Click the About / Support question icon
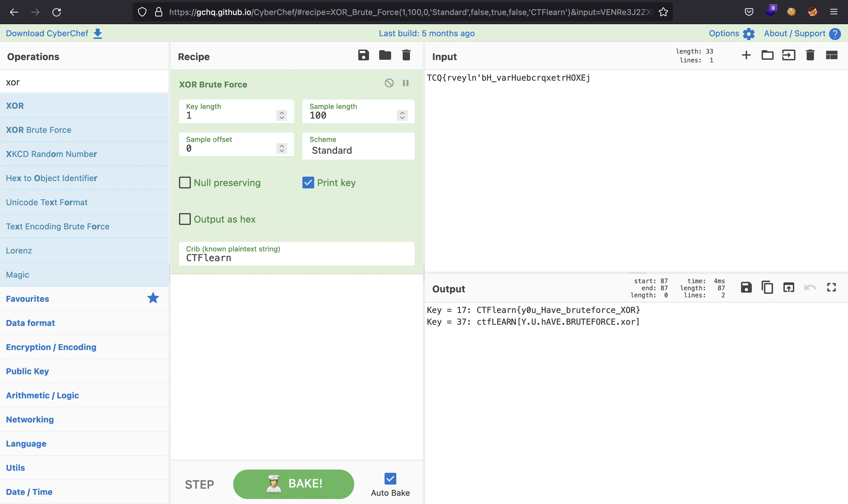The width and height of the screenshot is (848, 504). (x=835, y=34)
